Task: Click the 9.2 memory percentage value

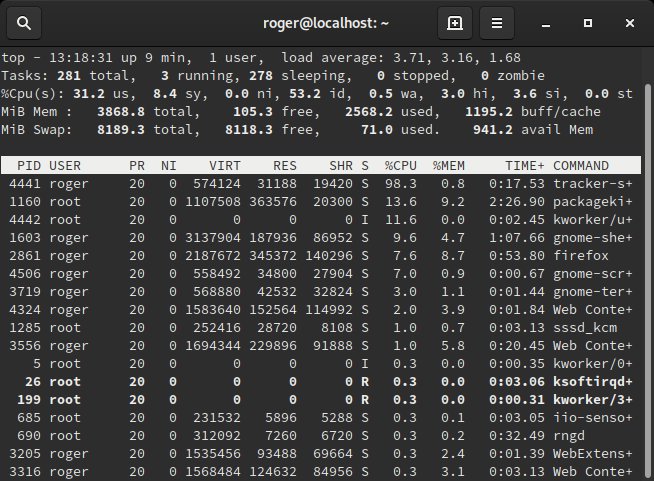Action: click(453, 201)
